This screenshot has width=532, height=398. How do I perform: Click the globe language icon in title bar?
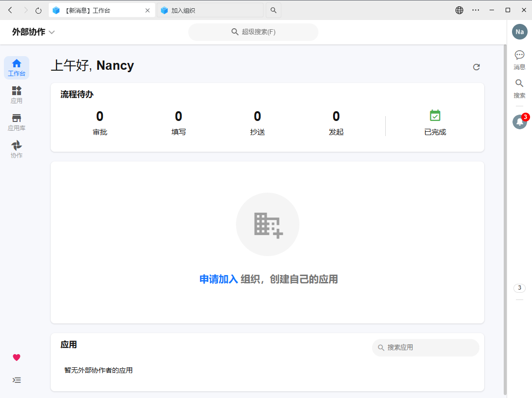459,10
